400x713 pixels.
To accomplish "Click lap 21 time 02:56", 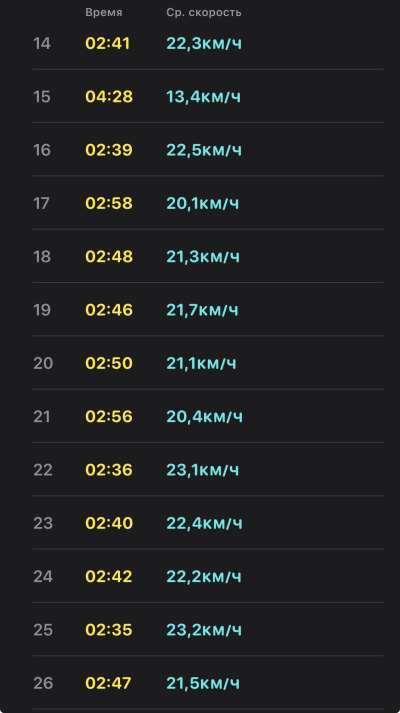I will pyautogui.click(x=109, y=417).
